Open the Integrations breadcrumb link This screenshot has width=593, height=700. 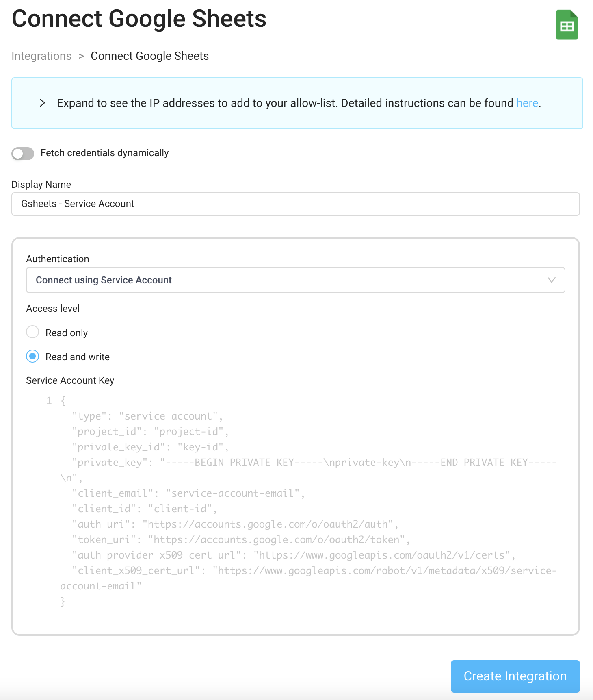[x=41, y=56]
